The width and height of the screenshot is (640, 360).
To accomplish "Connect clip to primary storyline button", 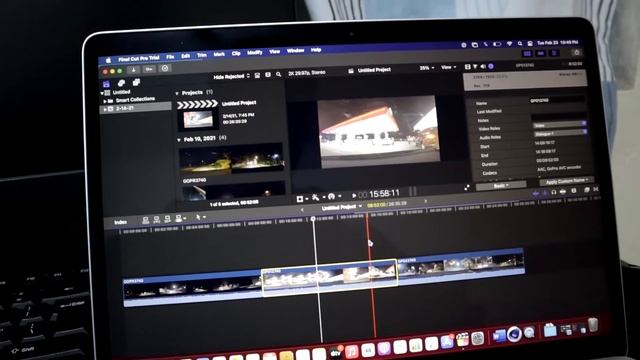I will pyautogui.click(x=145, y=220).
